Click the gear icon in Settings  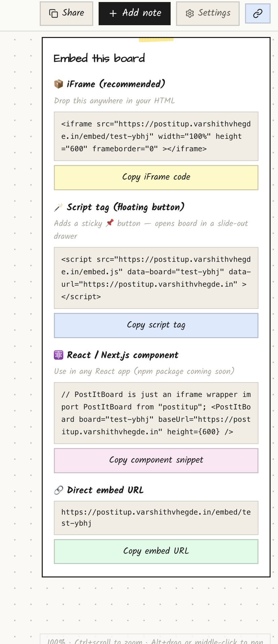click(x=190, y=13)
